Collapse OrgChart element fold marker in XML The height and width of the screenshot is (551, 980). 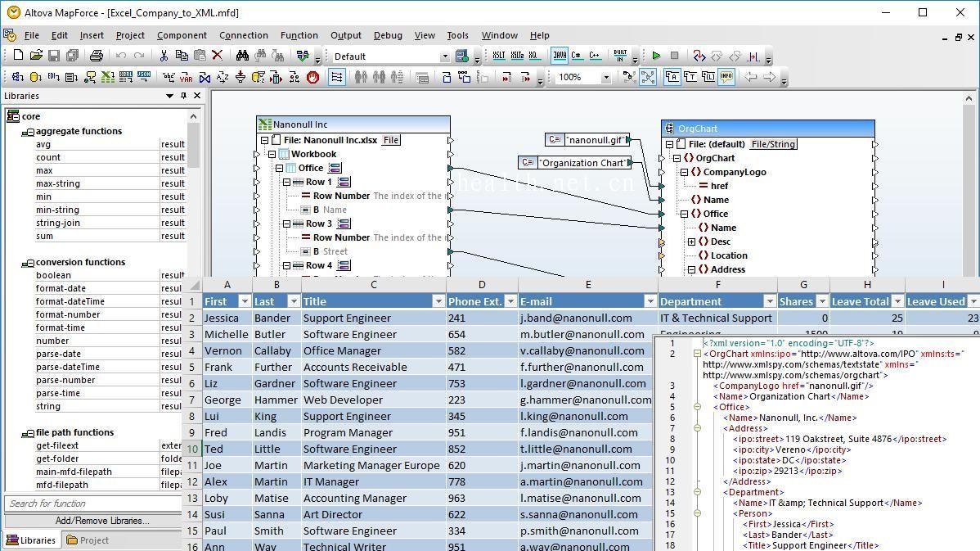[x=697, y=354]
